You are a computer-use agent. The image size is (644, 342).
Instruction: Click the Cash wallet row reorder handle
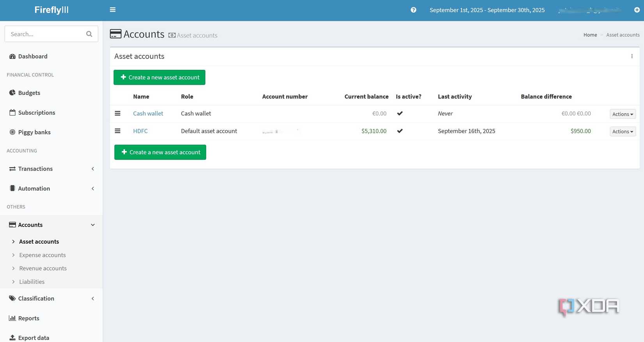point(117,113)
